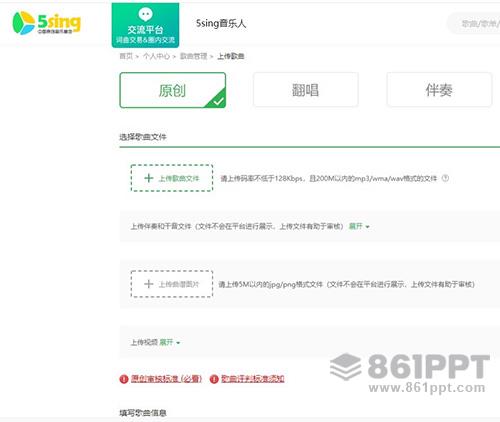Select the 原创 song type
The image size is (500, 422).
coord(173,90)
